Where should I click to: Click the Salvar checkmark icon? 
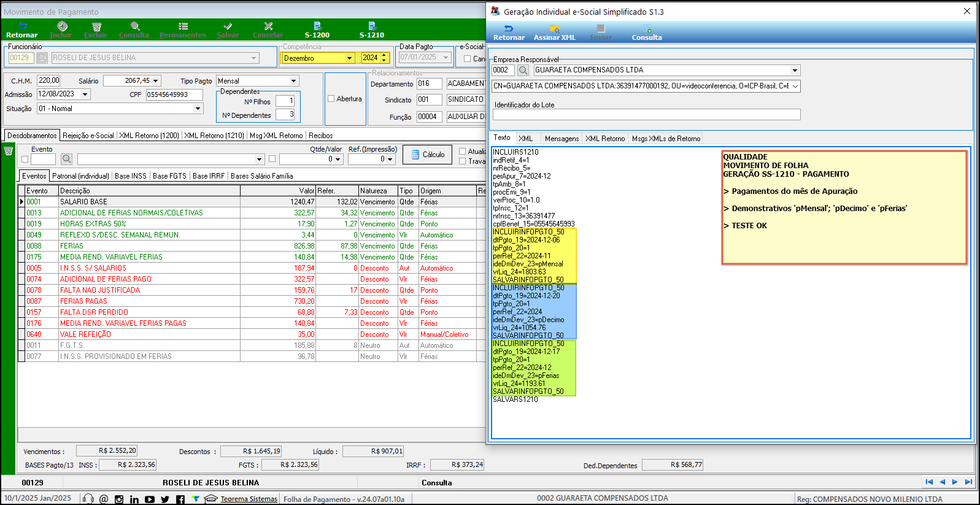[x=228, y=30]
